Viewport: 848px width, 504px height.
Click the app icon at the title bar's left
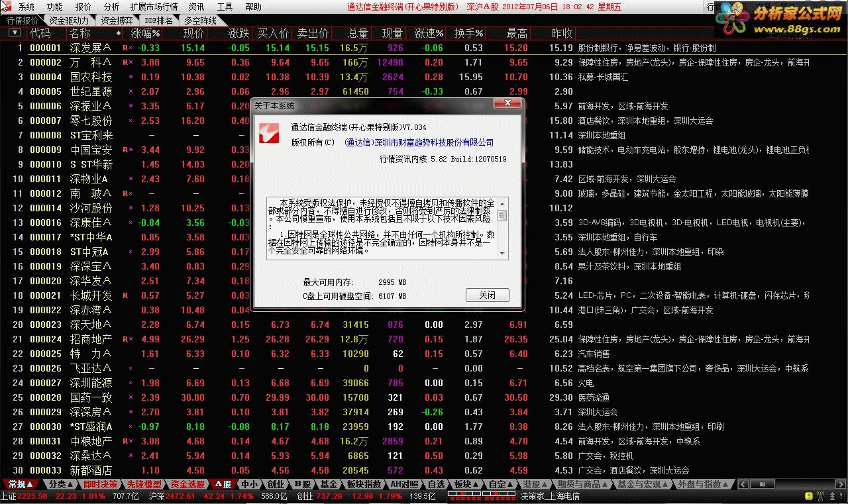(x=6, y=6)
